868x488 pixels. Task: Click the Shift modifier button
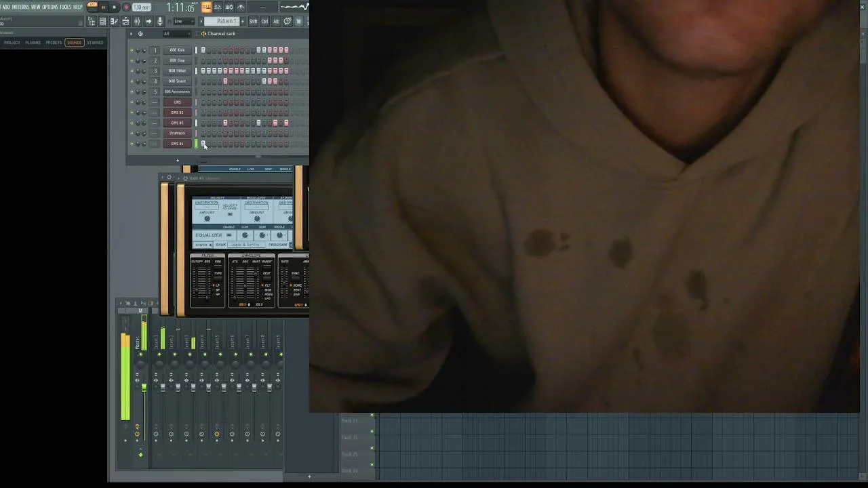(253, 22)
